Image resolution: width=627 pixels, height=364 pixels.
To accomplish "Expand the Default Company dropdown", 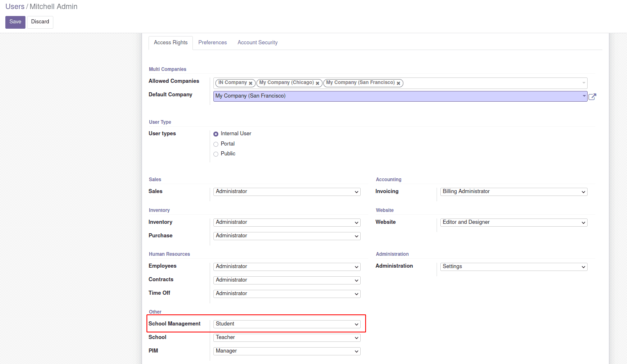I will click(584, 96).
